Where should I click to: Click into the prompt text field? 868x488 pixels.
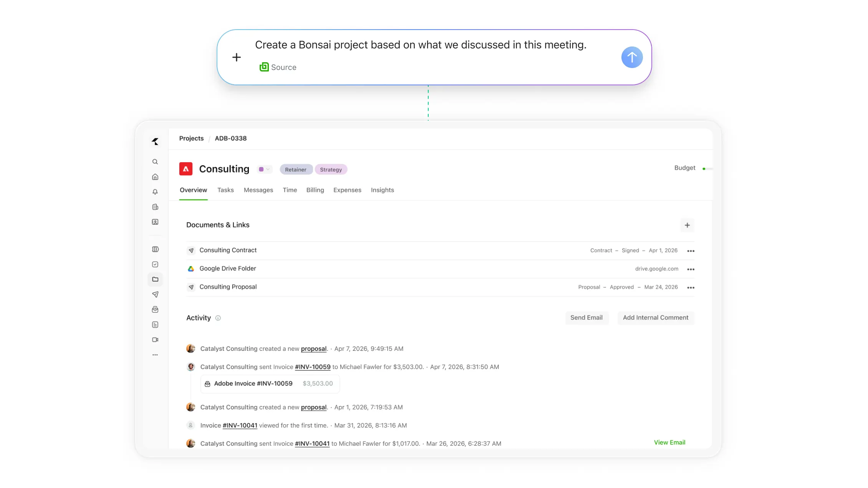[x=421, y=45]
